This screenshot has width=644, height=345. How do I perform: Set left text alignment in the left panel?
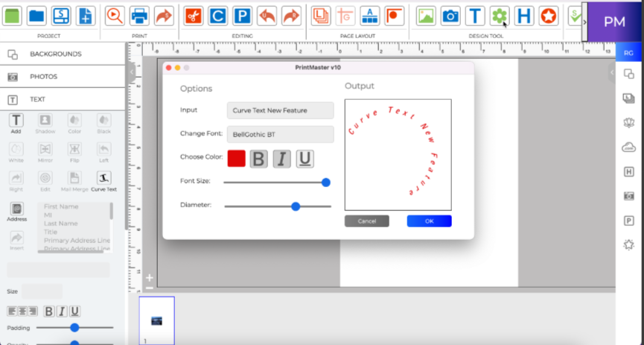pyautogui.click(x=12, y=311)
